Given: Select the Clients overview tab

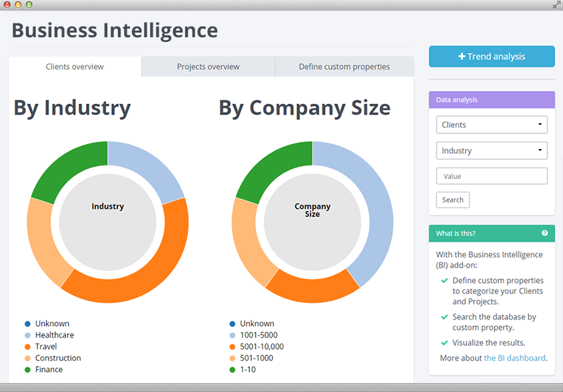Looking at the screenshot, I should tap(74, 67).
